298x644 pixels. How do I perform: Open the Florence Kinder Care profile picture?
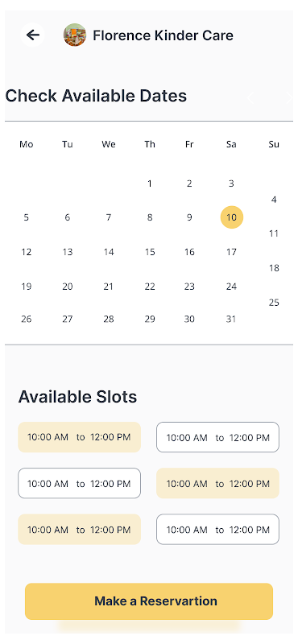pos(75,35)
